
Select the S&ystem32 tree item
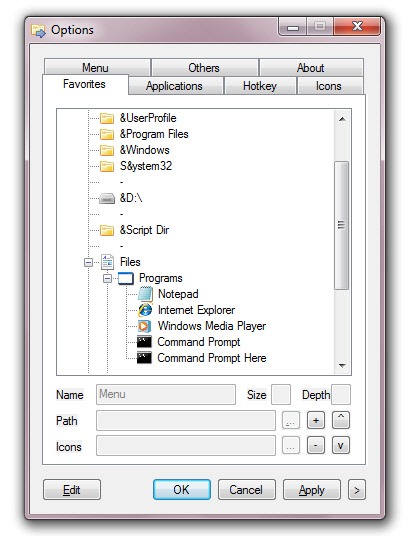point(146,166)
